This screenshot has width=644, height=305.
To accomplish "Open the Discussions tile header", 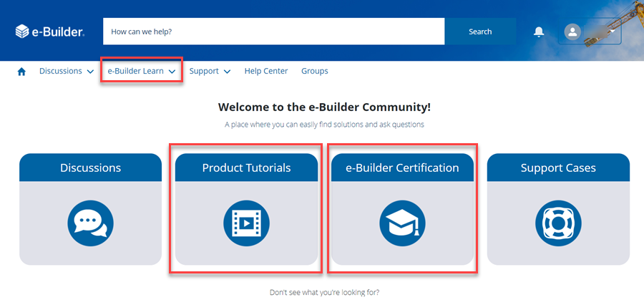I will (90, 168).
